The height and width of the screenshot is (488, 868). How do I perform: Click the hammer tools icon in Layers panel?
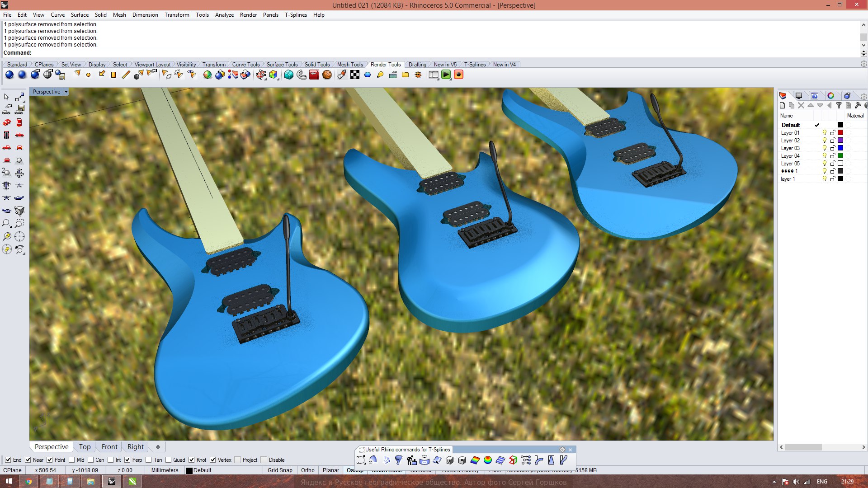tap(858, 106)
